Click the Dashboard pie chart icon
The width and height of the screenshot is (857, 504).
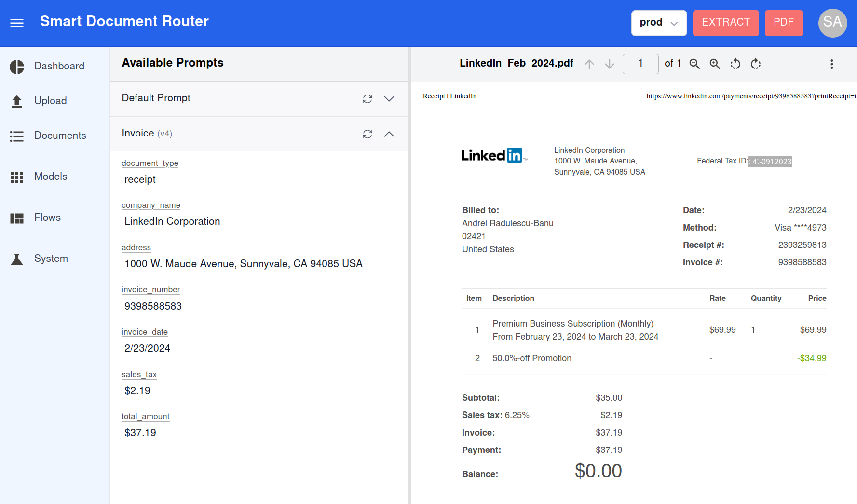click(17, 67)
